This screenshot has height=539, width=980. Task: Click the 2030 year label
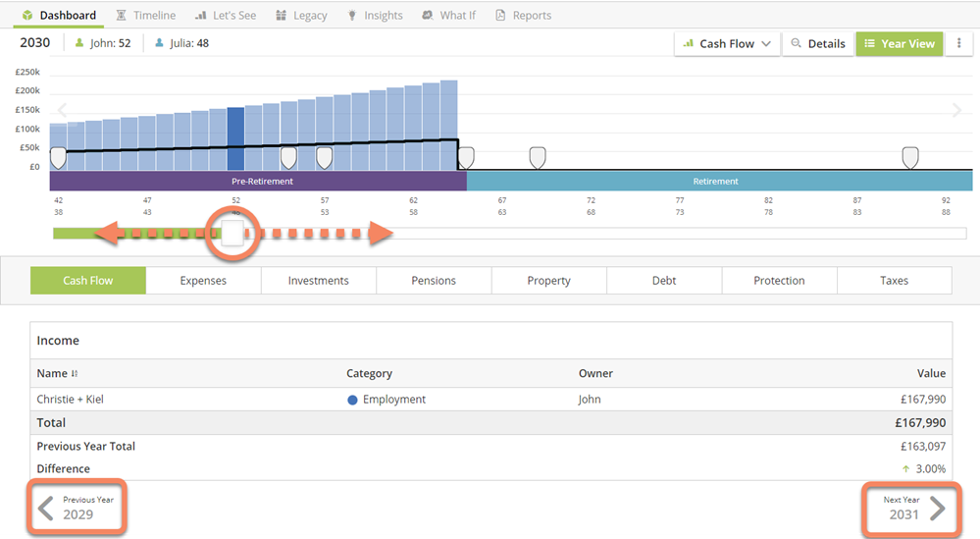(35, 42)
